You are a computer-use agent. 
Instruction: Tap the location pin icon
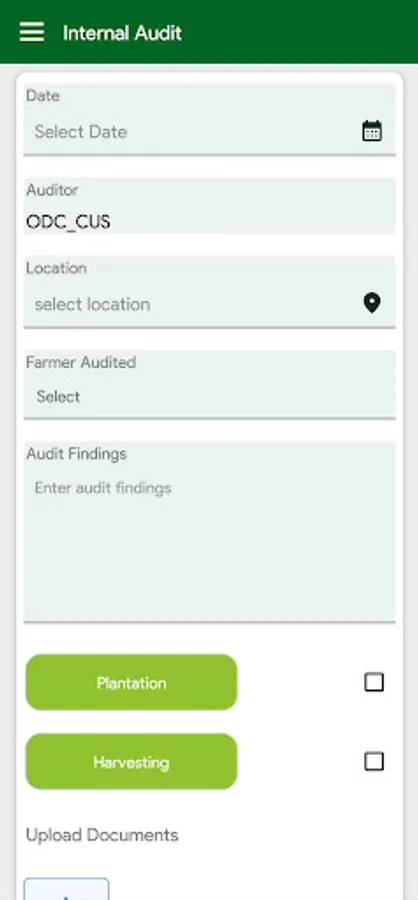[372, 302]
